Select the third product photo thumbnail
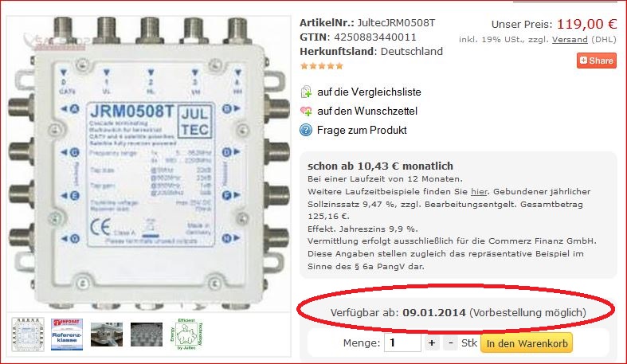This screenshot has height=364, width=627. coord(107,335)
